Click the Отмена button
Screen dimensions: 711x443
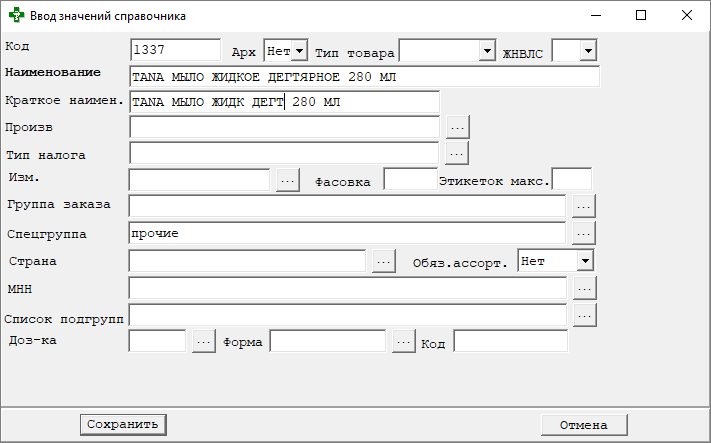[584, 424]
